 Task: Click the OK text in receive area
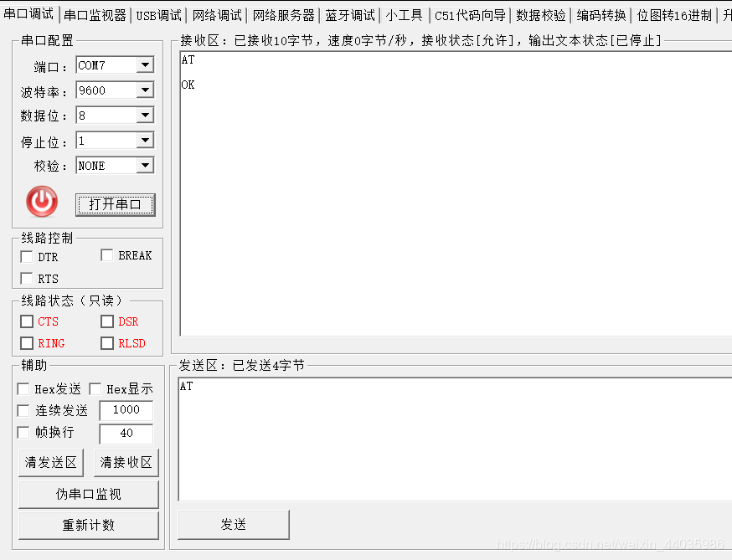188,85
